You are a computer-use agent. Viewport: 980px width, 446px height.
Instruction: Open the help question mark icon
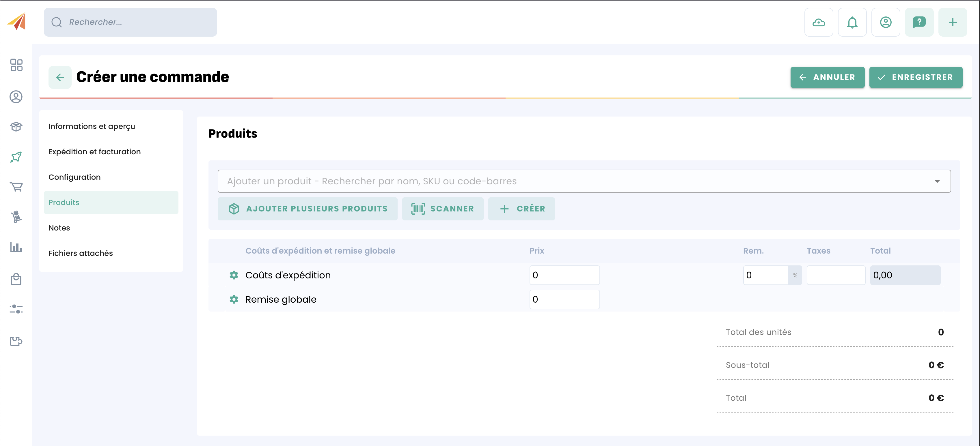pyautogui.click(x=919, y=23)
